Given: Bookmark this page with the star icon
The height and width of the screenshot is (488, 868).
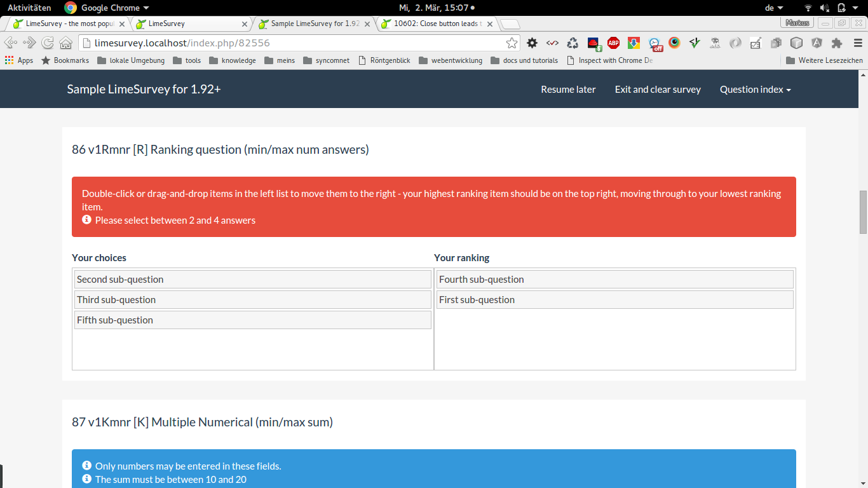Looking at the screenshot, I should [x=512, y=43].
